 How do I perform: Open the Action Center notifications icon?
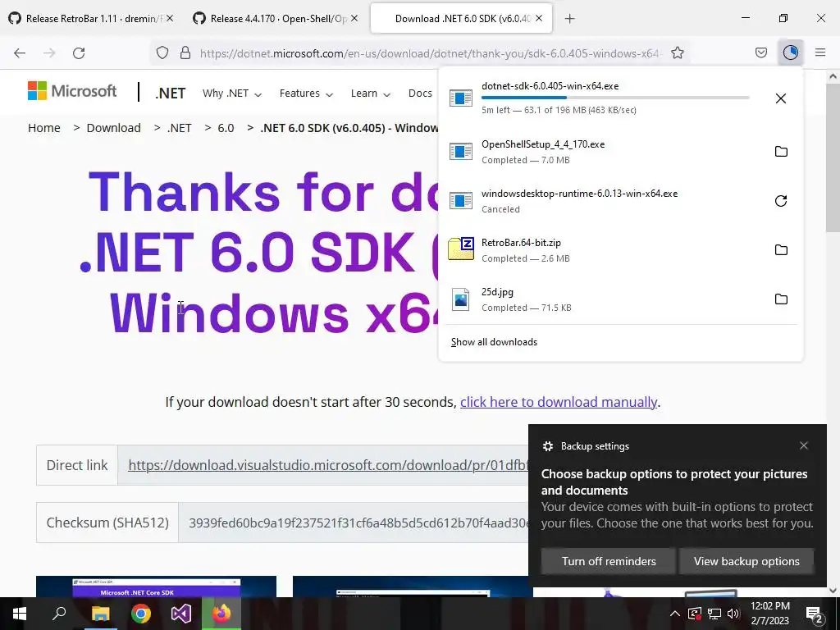[x=815, y=614]
